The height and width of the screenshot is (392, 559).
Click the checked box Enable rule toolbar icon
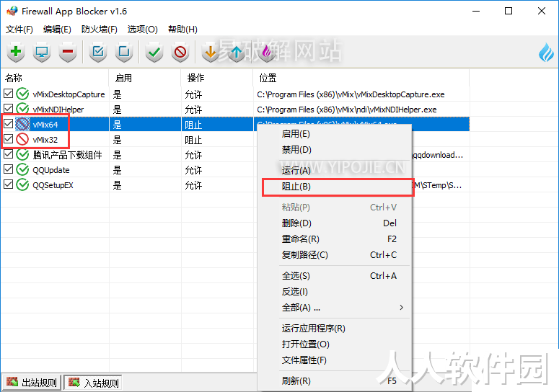[x=98, y=53]
